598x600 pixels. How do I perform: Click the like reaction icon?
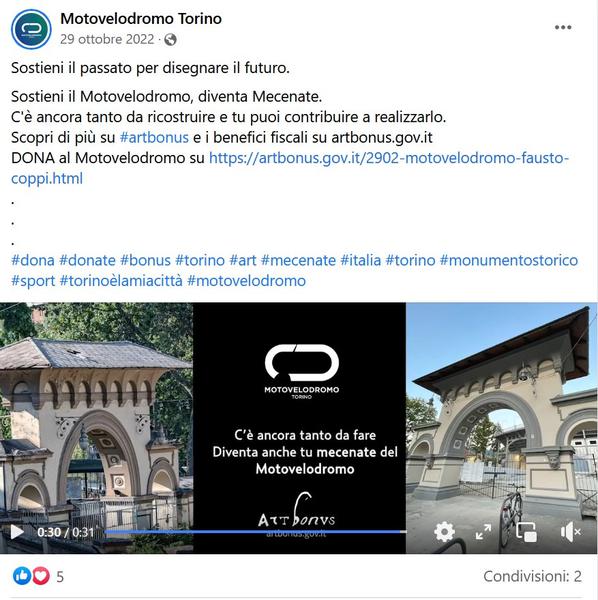[22, 576]
